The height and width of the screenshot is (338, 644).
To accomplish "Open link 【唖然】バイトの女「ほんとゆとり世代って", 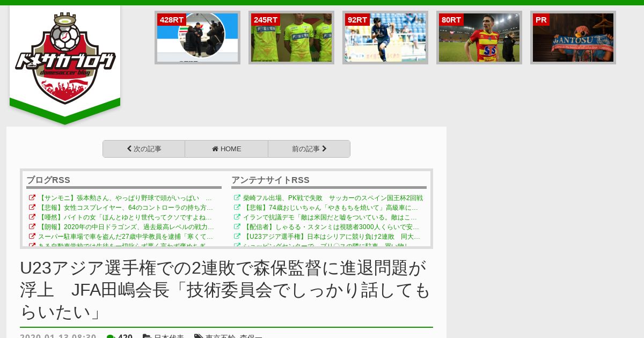I will (x=125, y=217).
